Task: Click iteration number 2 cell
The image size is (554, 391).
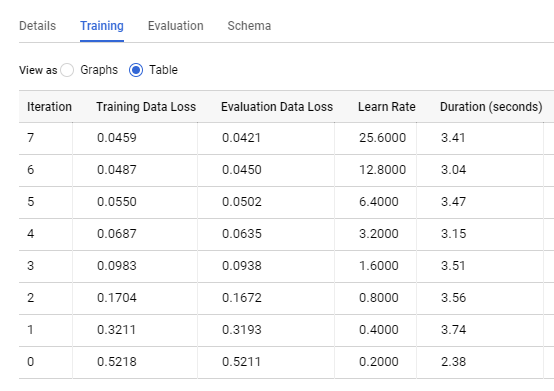Action: click(31, 298)
